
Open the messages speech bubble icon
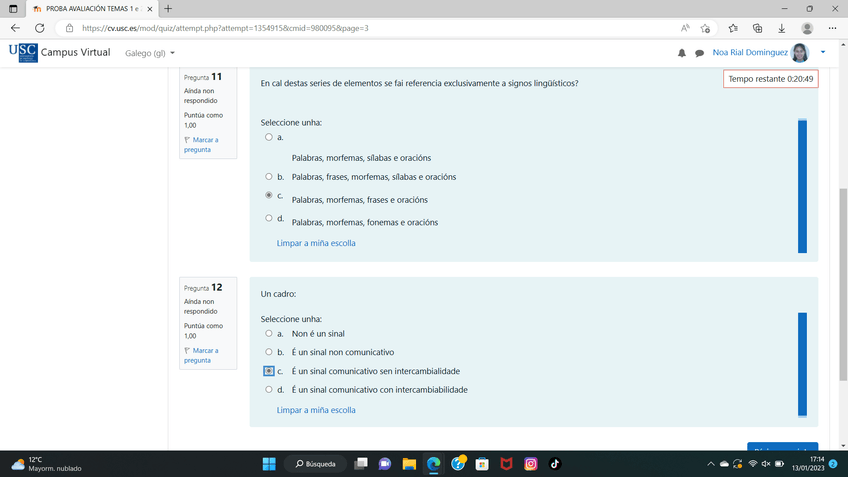pos(699,53)
